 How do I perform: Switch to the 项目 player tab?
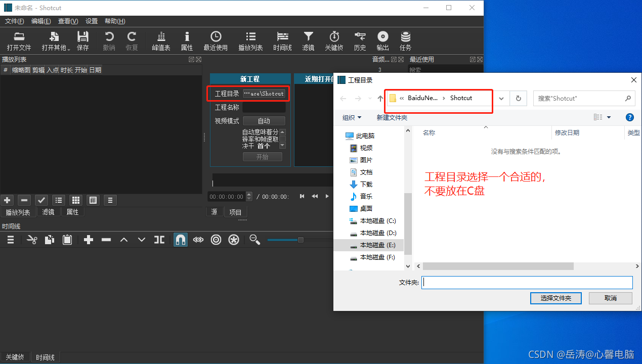click(x=236, y=212)
